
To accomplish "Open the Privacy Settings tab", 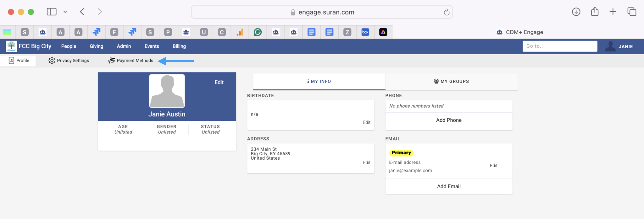I will click(69, 61).
